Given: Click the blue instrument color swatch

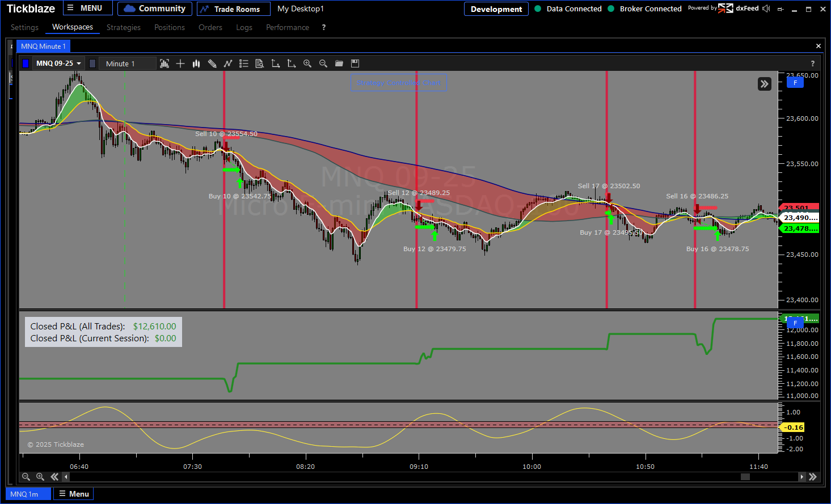Looking at the screenshot, I should [x=26, y=63].
